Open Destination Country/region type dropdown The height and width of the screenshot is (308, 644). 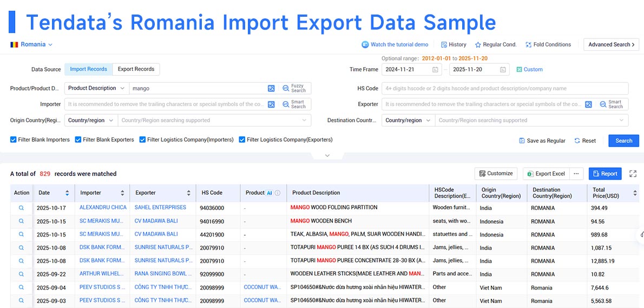408,120
